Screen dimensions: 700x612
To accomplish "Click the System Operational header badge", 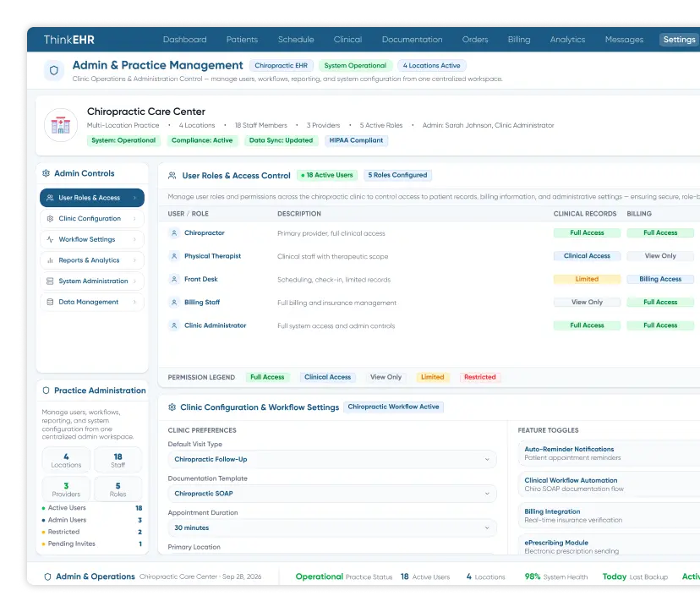I will point(355,66).
